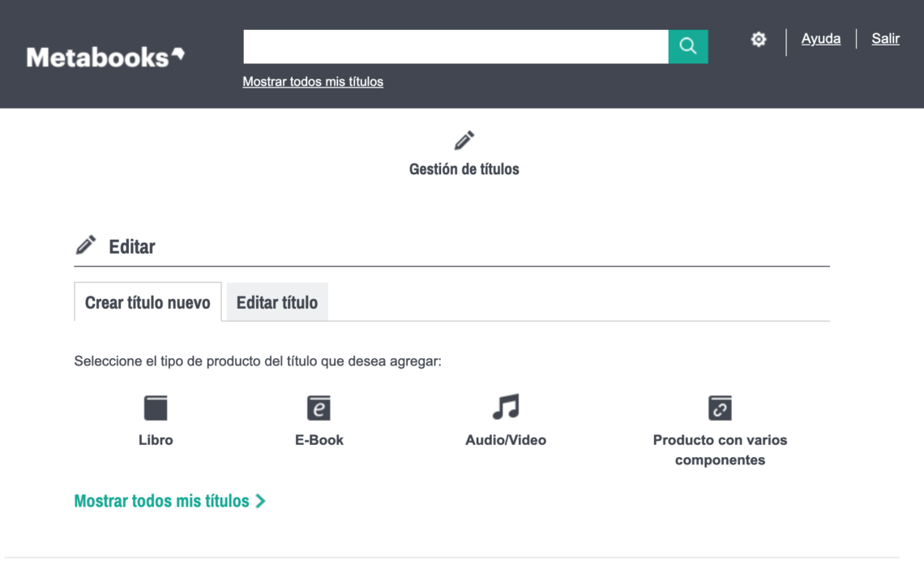Open settings via the gear icon
The width and height of the screenshot is (924, 577).
coord(758,40)
